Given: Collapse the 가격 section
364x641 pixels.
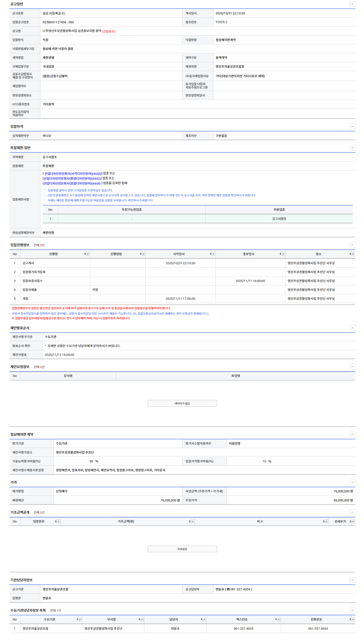Looking at the screenshot, I should (x=352, y=482).
